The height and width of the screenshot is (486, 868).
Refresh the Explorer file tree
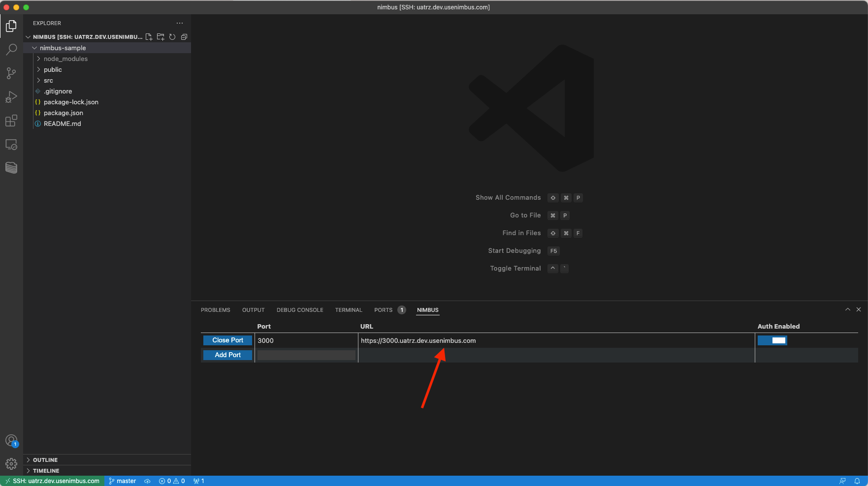click(172, 37)
